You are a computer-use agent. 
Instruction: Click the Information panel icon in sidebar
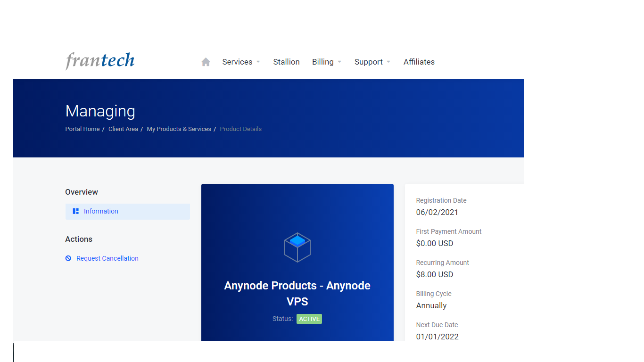[75, 211]
